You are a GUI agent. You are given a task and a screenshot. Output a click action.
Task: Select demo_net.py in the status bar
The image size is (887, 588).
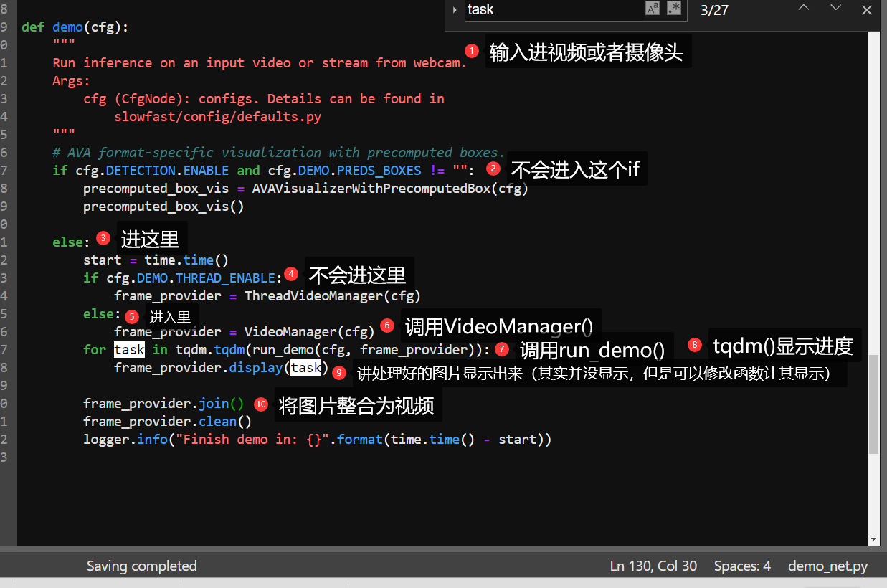(x=827, y=566)
